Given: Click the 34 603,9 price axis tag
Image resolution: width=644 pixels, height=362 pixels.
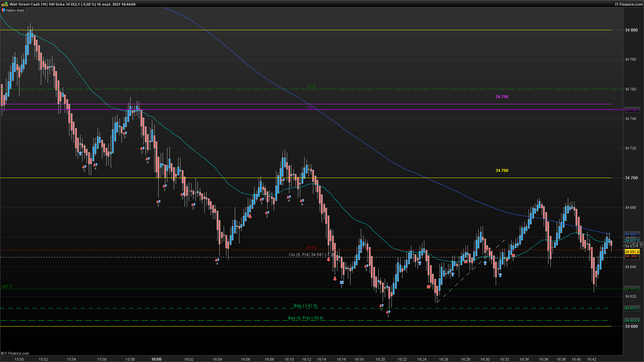Looking at the screenshot, I should 632,321.
